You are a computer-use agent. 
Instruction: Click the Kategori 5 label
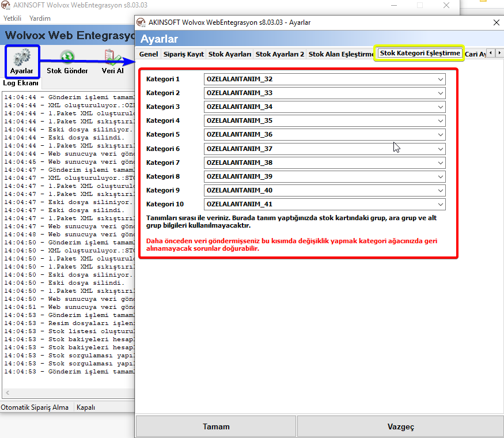click(163, 134)
